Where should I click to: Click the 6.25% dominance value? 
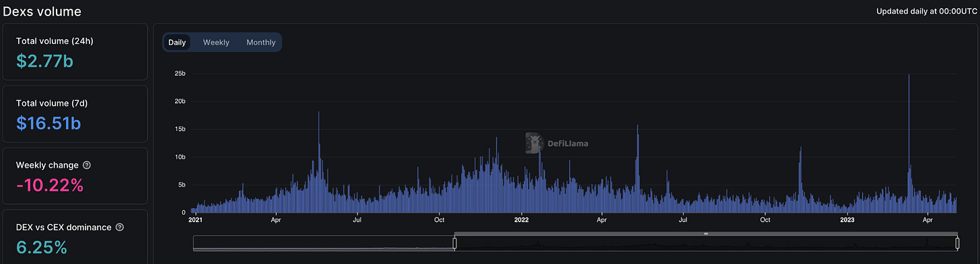coord(42,247)
